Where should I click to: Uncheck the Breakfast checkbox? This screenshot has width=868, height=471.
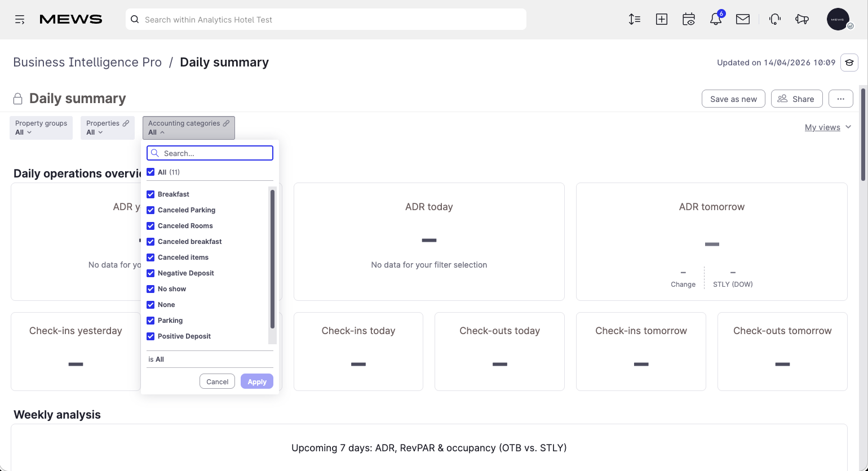[150, 194]
